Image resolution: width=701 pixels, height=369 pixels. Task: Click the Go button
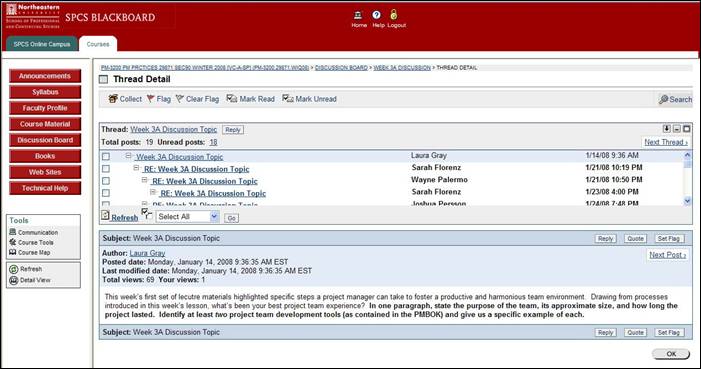[x=231, y=218]
